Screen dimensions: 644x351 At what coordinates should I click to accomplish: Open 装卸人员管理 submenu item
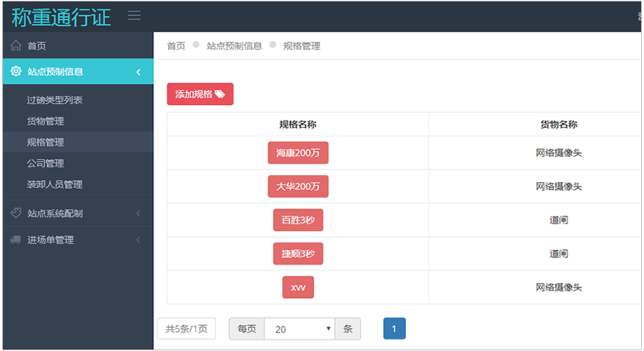pyautogui.click(x=54, y=184)
